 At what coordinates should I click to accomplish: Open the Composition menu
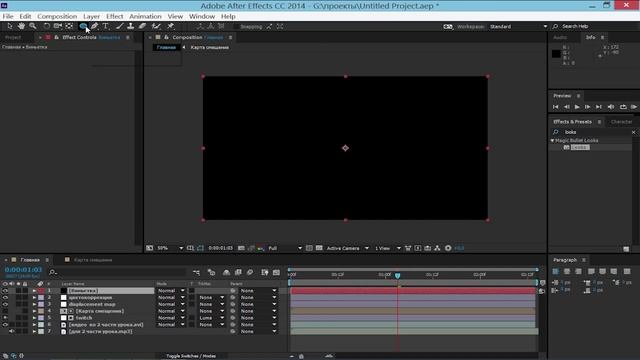pos(57,16)
